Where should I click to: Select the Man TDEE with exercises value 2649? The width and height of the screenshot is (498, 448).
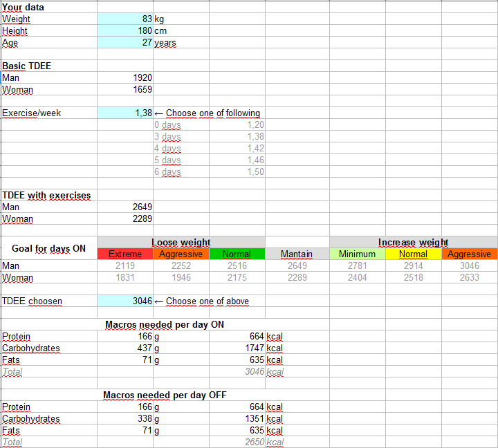125,207
